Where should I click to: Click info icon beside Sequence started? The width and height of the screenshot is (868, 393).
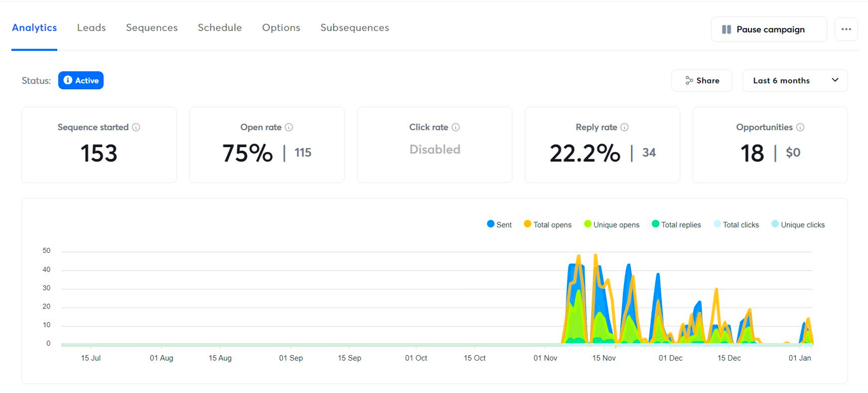136,127
